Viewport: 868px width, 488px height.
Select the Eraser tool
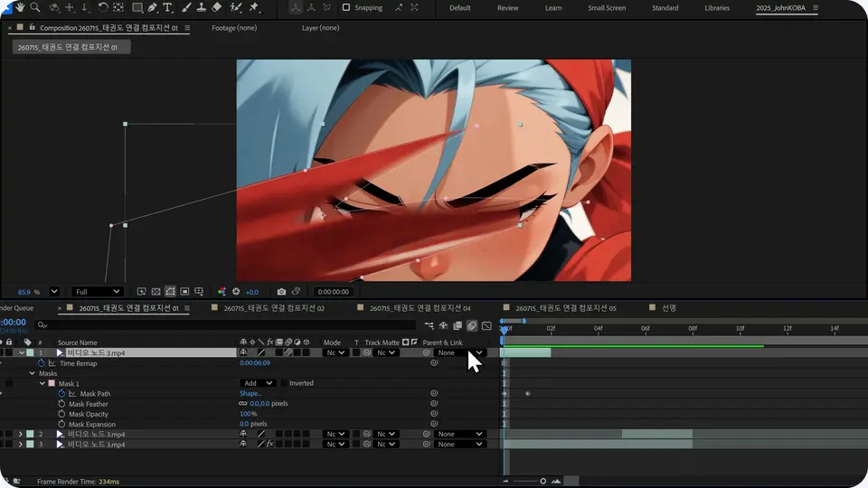(x=217, y=7)
